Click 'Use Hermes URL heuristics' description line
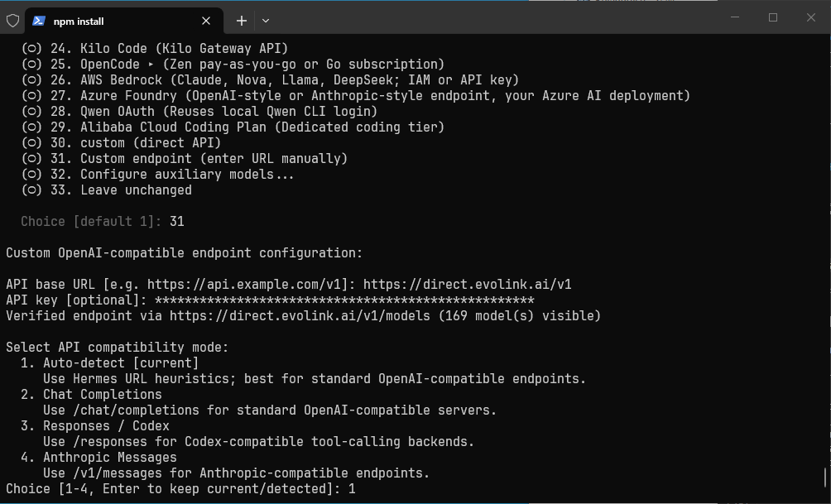 (x=315, y=379)
